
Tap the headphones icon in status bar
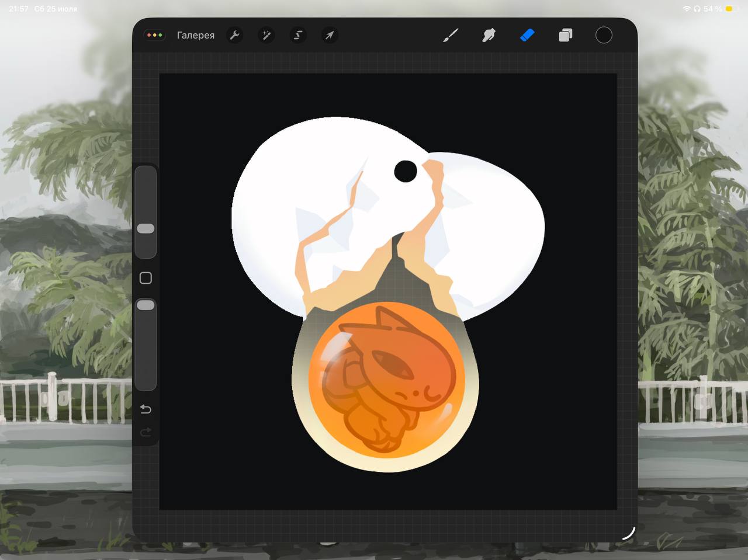tap(697, 9)
